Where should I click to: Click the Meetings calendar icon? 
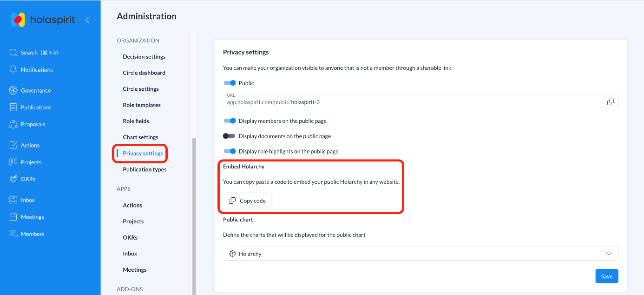pos(13,217)
